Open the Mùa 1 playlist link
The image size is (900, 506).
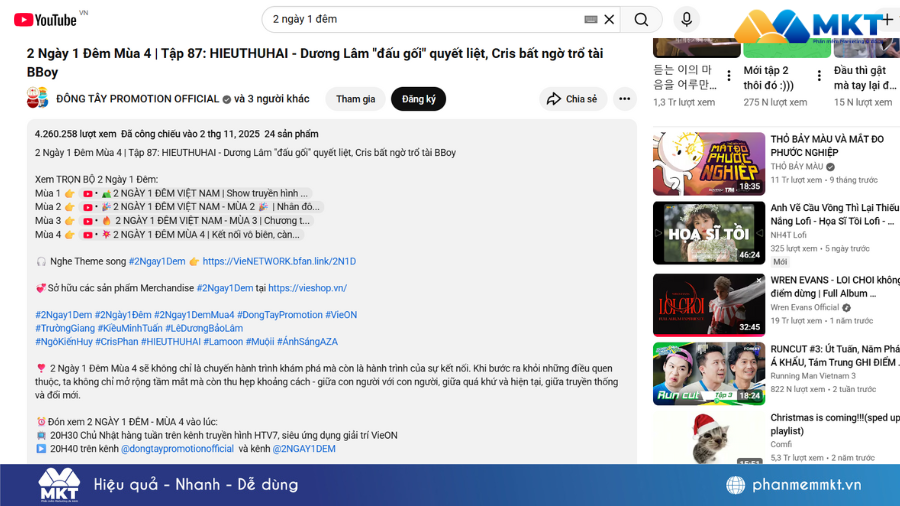click(195, 193)
